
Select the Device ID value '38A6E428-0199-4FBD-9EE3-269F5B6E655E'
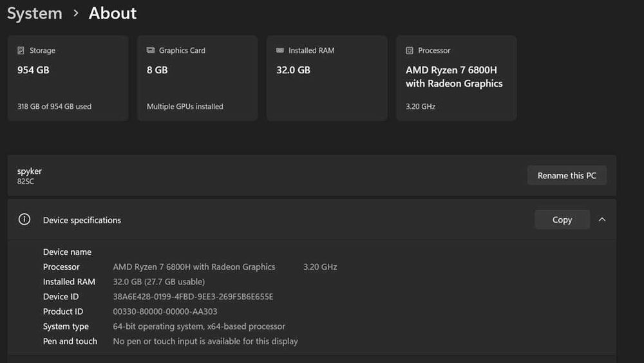tap(193, 297)
